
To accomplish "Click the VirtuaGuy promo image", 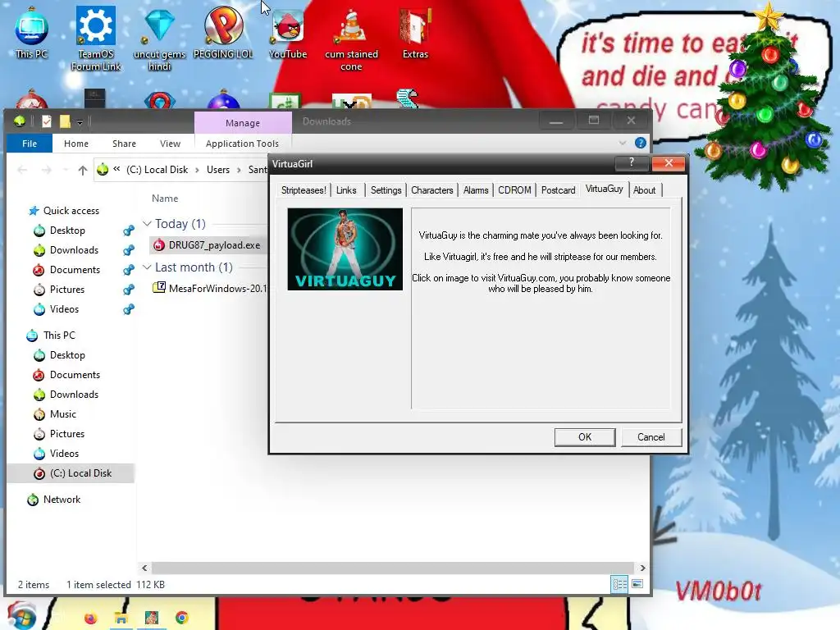I will 345,249.
